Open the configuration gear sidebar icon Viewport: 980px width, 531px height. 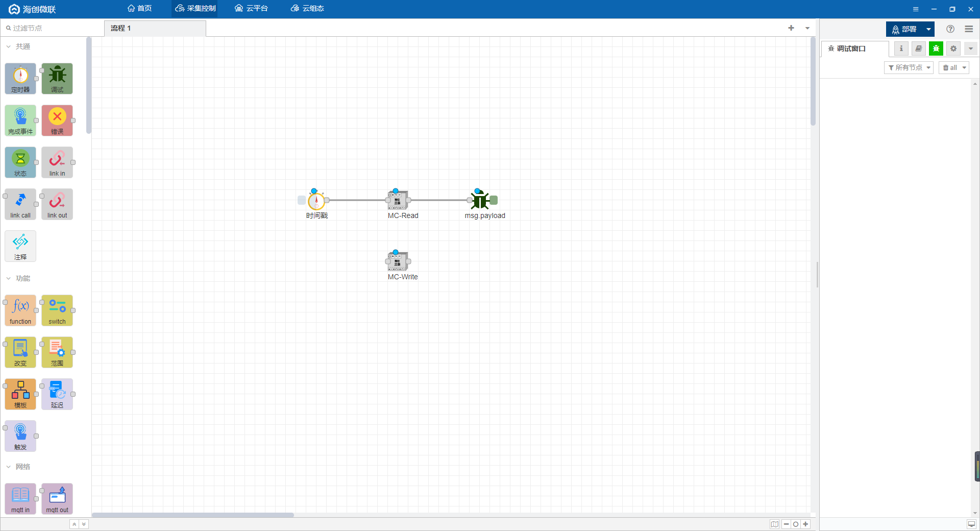(953, 49)
